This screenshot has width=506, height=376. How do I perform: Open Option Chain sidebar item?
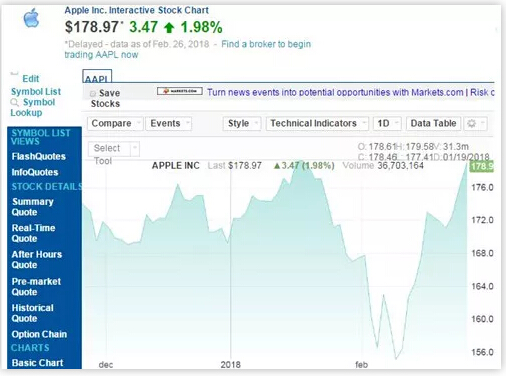pyautogui.click(x=39, y=334)
